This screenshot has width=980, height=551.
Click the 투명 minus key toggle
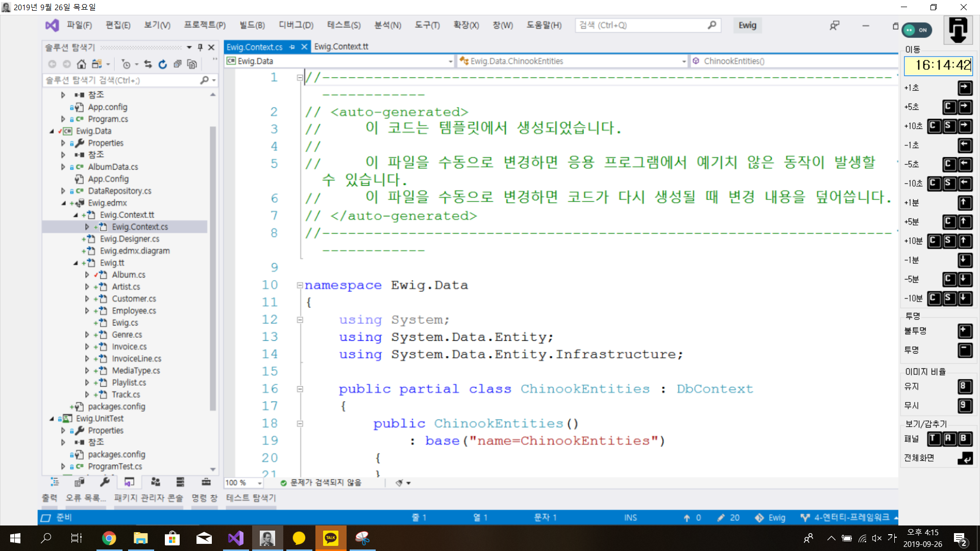coord(965,350)
